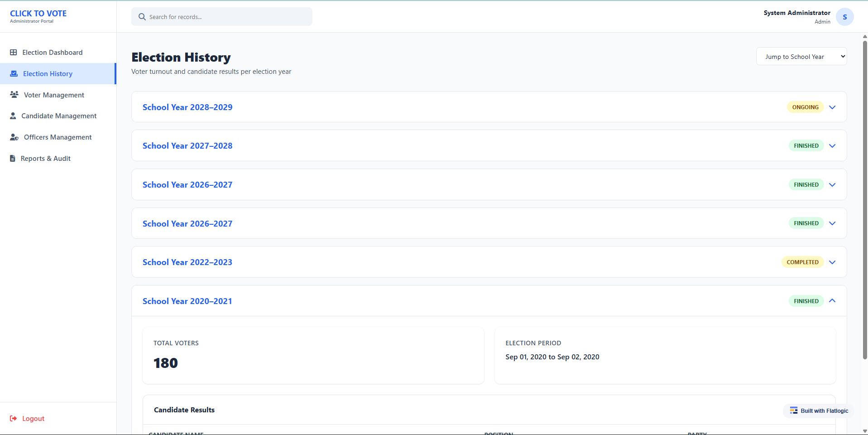868x435 pixels.
Task: Open Election History in sidebar
Action: pos(48,74)
